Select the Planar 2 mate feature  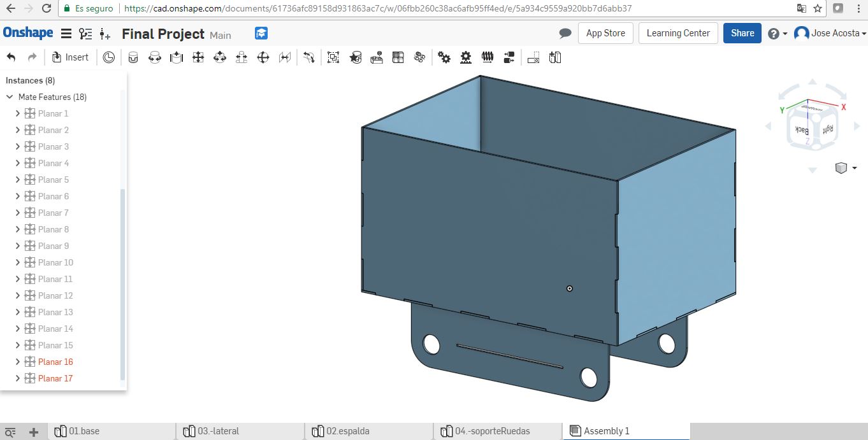pyautogui.click(x=53, y=130)
